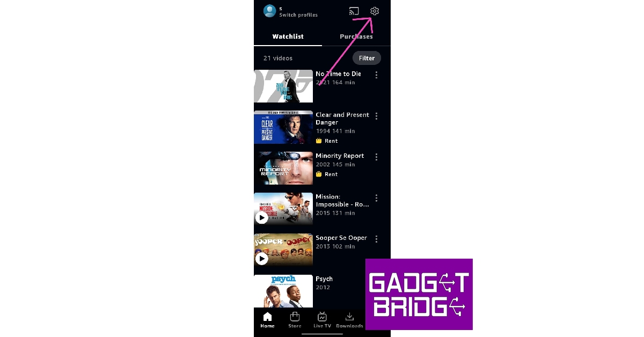Play Sooper Se Ooper using thumbnail play icon
Image resolution: width=644 pixels, height=337 pixels.
(x=261, y=259)
